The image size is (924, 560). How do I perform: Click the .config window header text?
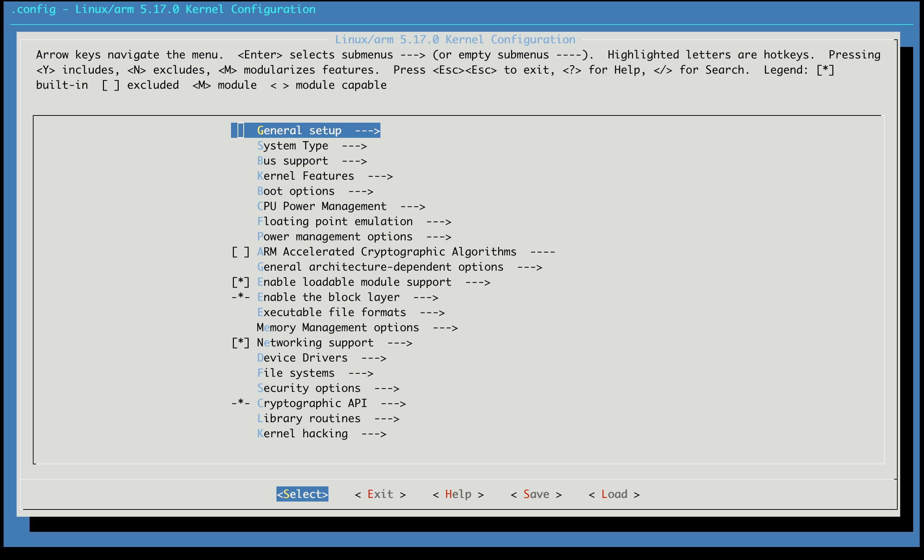point(164,9)
